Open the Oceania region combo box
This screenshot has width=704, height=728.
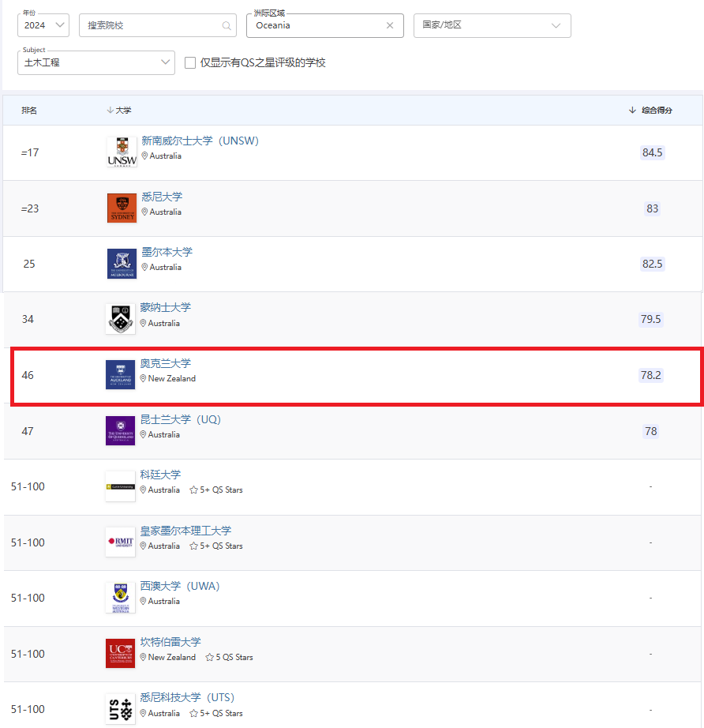325,25
